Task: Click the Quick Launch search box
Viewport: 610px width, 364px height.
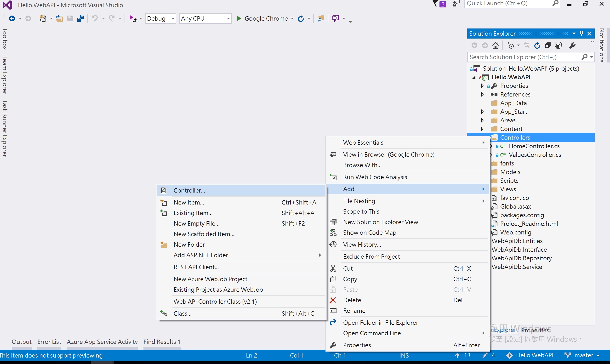Action: pyautogui.click(x=512, y=4)
